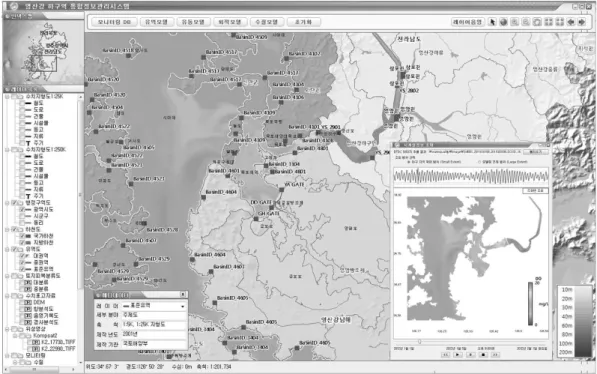This screenshot has height=374, width=597.
Task: Collapse the Kompsat2 subfolder
Action: [15, 336]
